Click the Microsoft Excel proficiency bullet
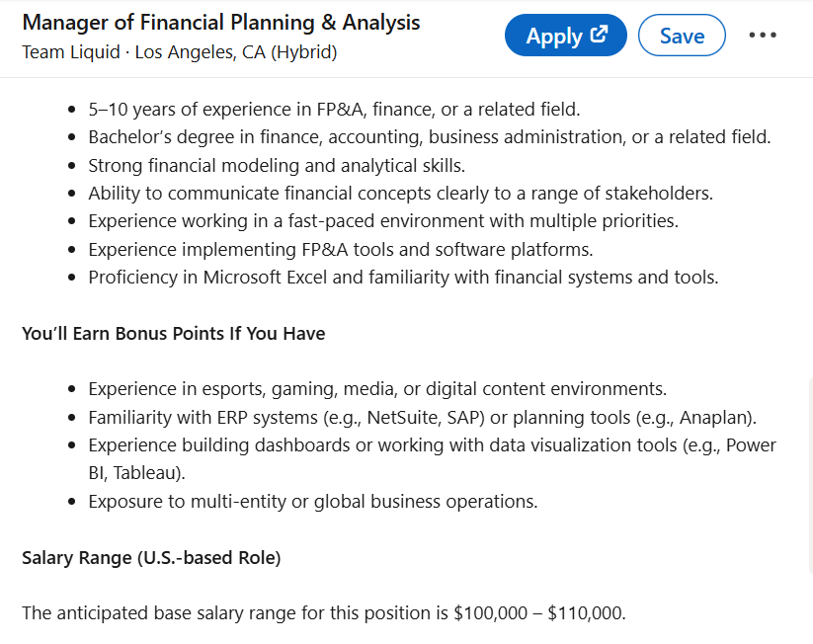Viewport: 813px width, 644px height. [x=403, y=278]
